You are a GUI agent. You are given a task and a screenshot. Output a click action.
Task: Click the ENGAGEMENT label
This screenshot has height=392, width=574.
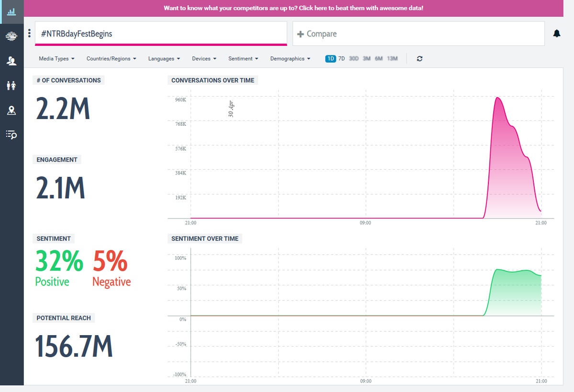pyautogui.click(x=57, y=160)
